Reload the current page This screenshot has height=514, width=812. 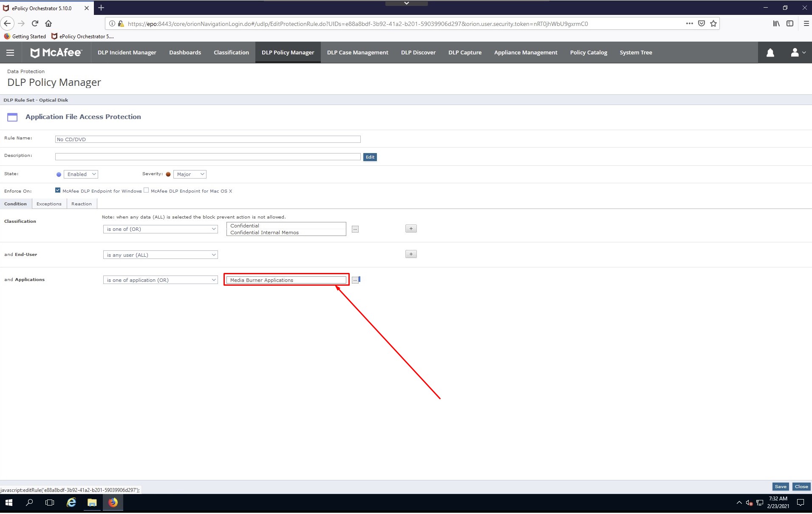pos(35,23)
